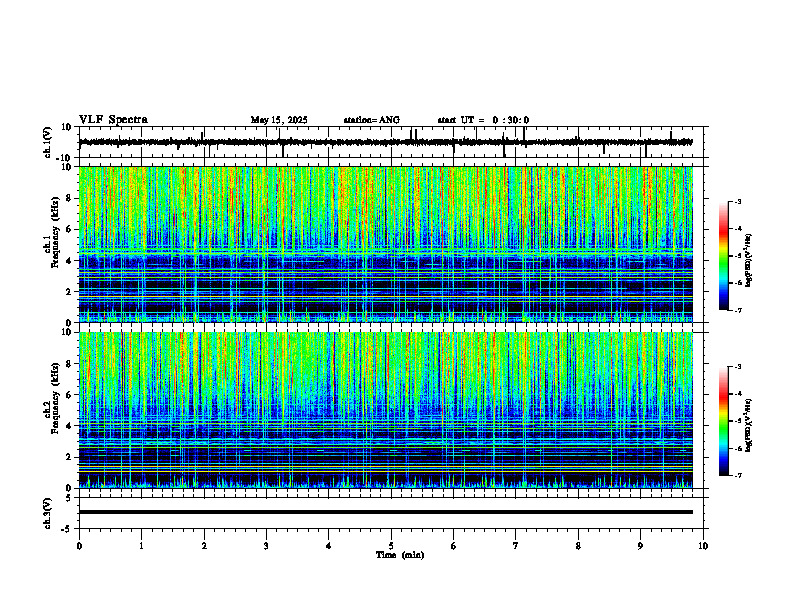Click the "2" kHz tick of ch.1 spectrogram
The image size is (792, 612).
point(69,292)
